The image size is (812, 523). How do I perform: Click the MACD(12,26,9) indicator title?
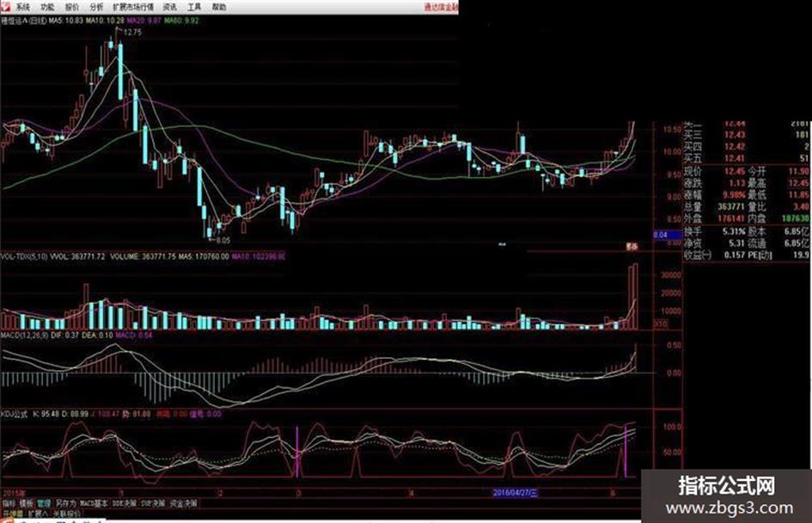24,336
